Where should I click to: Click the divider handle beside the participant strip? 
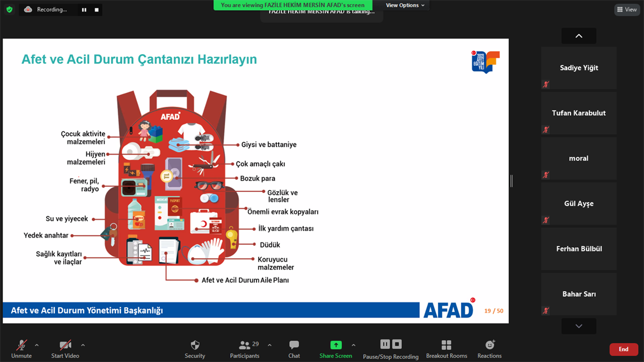[x=511, y=181]
